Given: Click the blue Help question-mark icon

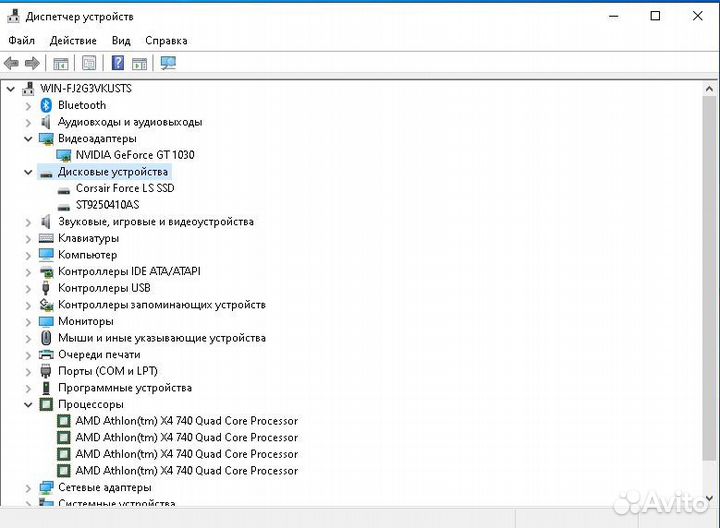Looking at the screenshot, I should (x=118, y=63).
